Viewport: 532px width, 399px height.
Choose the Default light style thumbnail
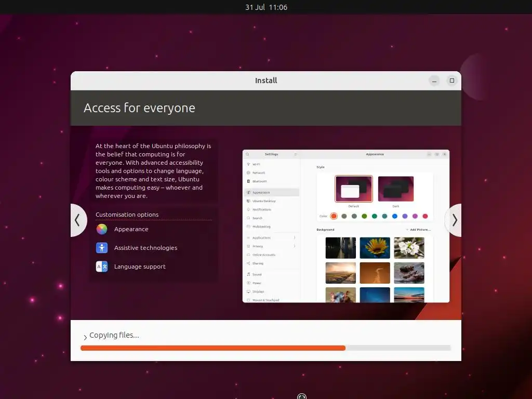353,189
